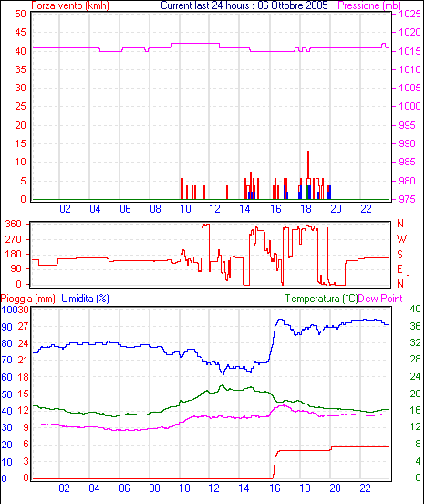Select the 'Dew Point' legend label
Screen dimensions: 425x504
click(x=380, y=299)
